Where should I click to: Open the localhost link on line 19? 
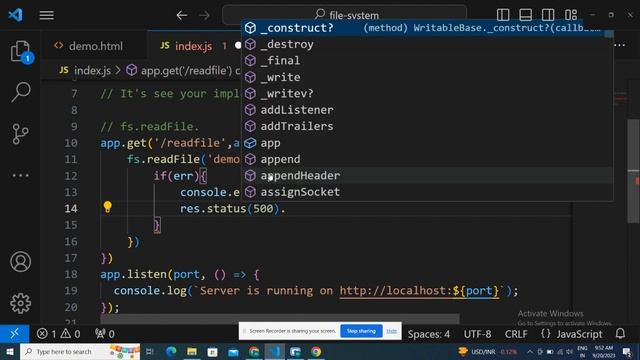click(419, 291)
